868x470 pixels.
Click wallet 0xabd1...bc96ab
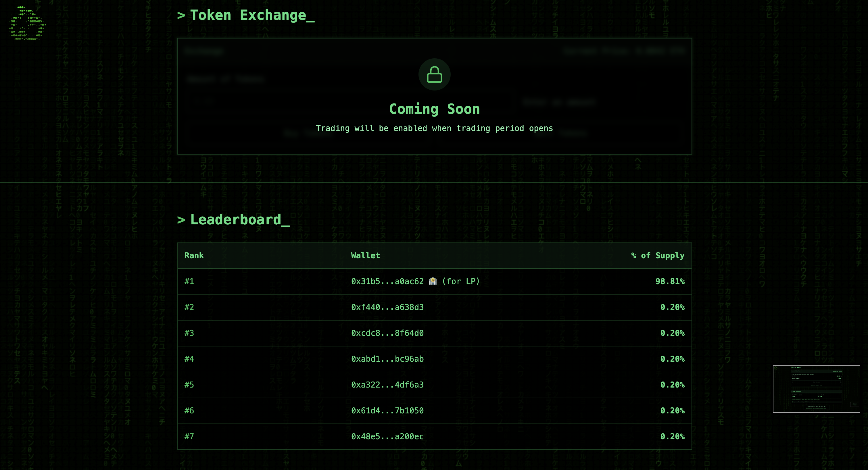(x=387, y=359)
